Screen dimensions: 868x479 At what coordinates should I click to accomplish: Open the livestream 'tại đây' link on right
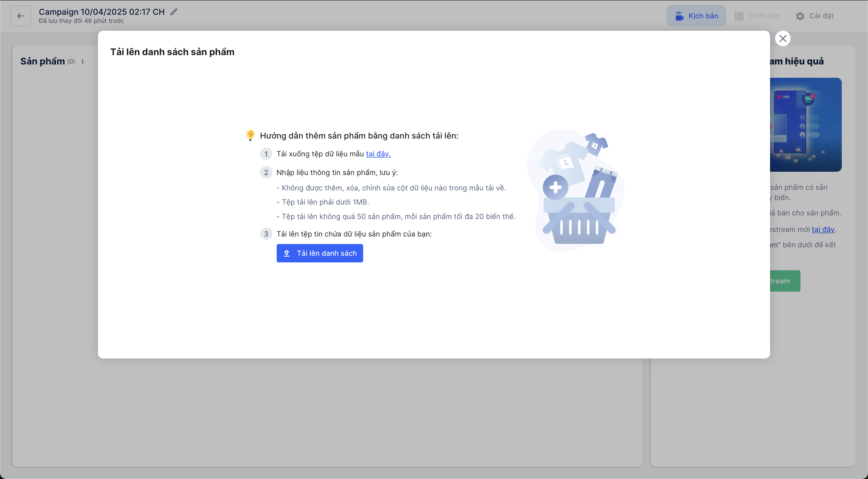pos(823,229)
